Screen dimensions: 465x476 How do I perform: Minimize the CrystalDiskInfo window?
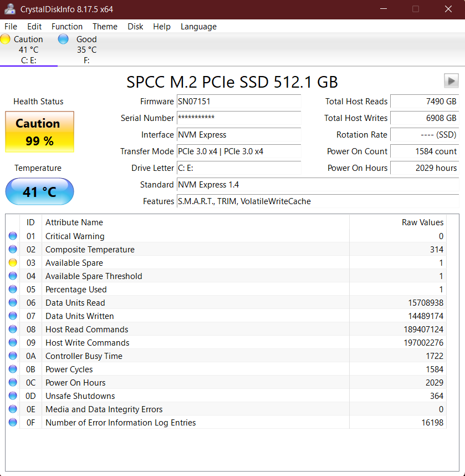(384, 9)
